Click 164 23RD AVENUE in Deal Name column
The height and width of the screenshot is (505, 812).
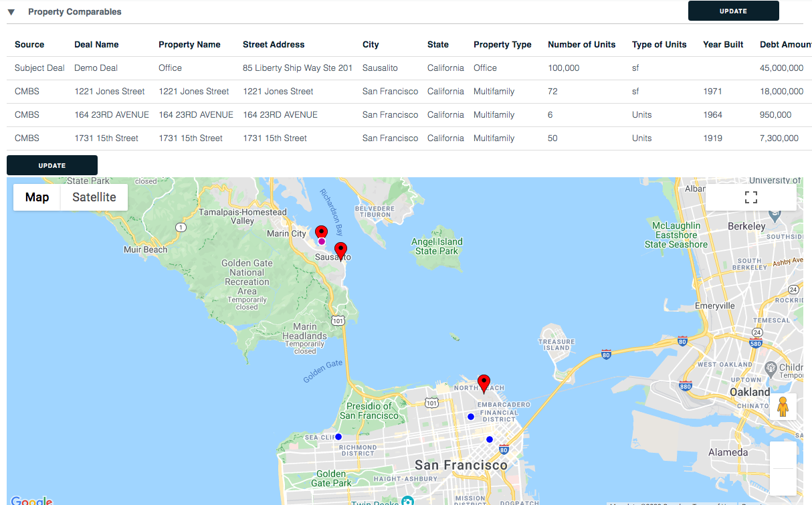(x=112, y=115)
